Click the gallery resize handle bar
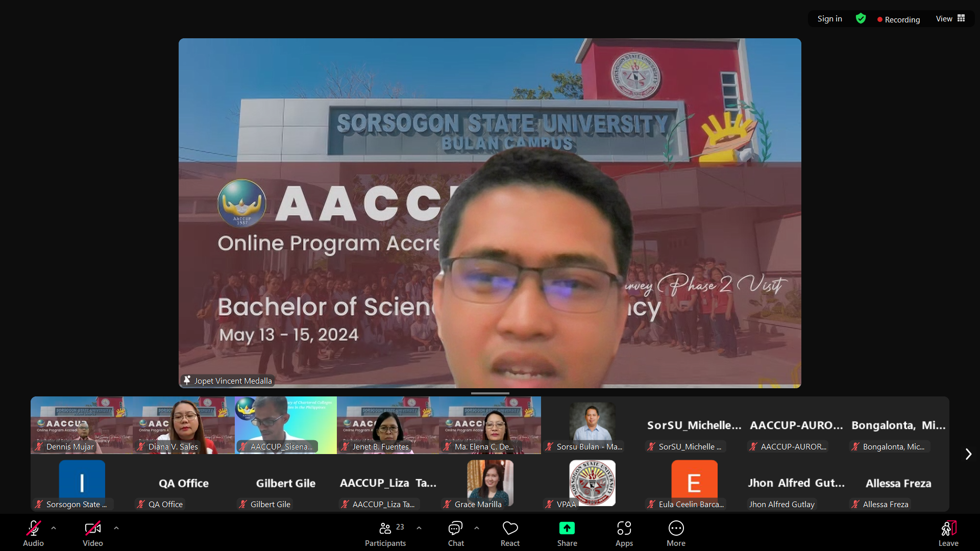This screenshot has width=980, height=551. pos(490,393)
